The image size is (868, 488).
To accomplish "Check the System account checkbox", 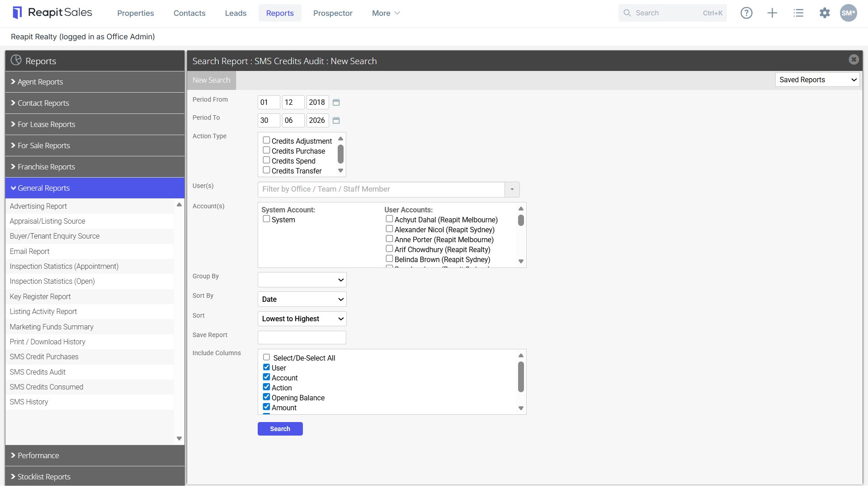I will 266,219.
